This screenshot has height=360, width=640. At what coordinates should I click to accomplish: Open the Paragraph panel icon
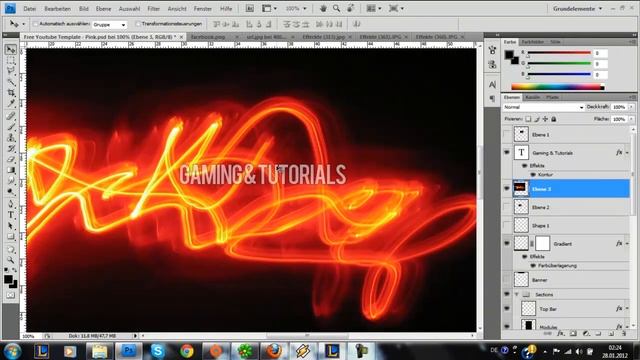coord(492,98)
